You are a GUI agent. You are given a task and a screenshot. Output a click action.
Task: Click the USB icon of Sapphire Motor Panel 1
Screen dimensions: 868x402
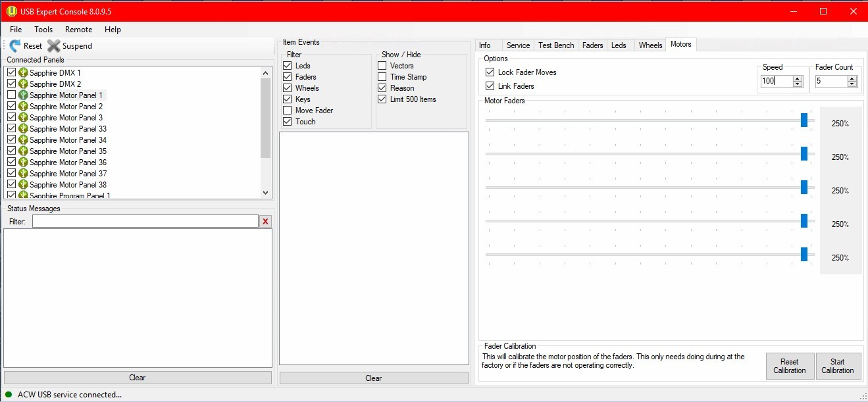[x=23, y=95]
